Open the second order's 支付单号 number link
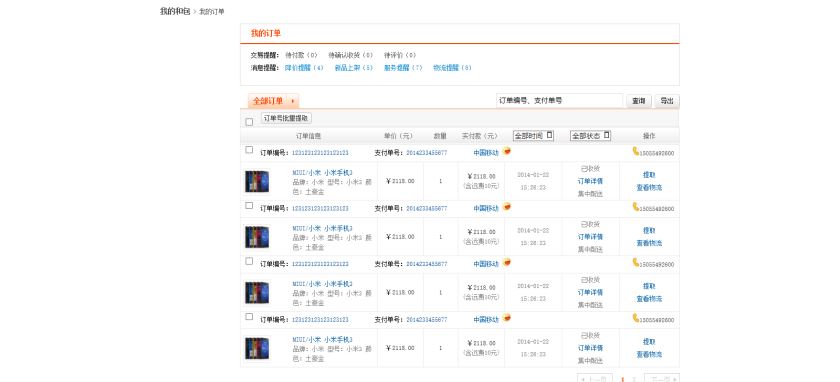This screenshot has height=382, width=840. coord(426,208)
